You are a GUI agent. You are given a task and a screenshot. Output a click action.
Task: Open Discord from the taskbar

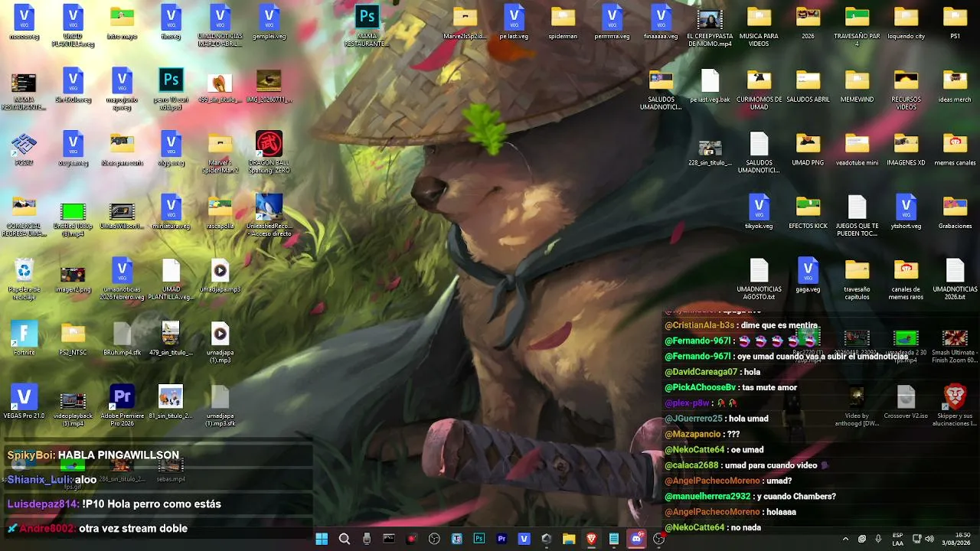[x=636, y=539]
